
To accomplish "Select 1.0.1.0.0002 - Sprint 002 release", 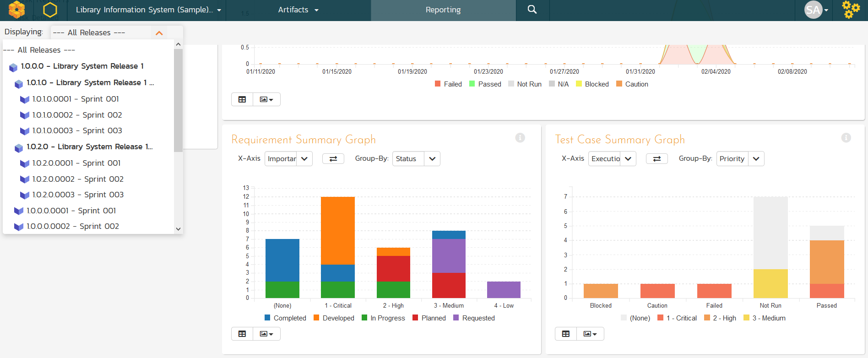I will 77,115.
